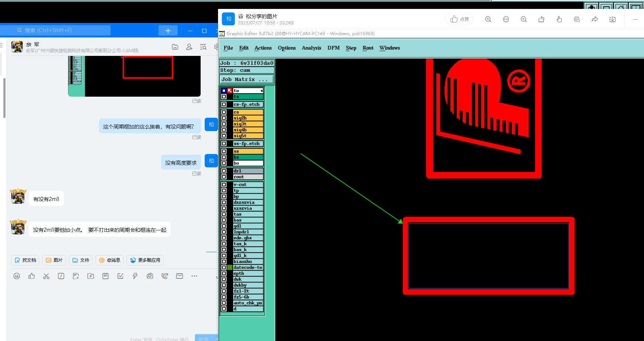Toggle the checkbox for layer rout
This screenshot has height=341, width=644.
[x=224, y=177]
